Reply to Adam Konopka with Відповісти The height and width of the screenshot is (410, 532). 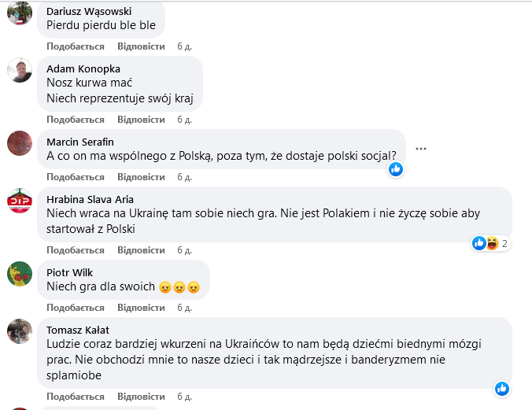(141, 120)
